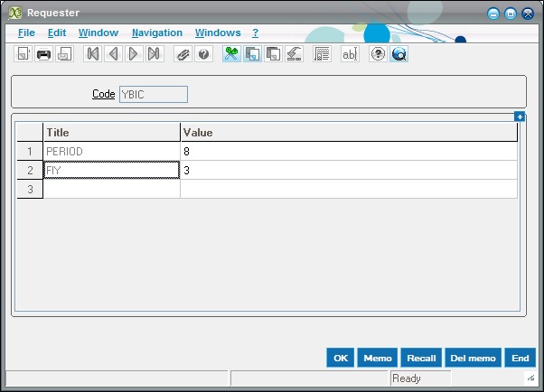Click the circled question mark help icon
Screen dimensions: 544x392
(x=378, y=54)
